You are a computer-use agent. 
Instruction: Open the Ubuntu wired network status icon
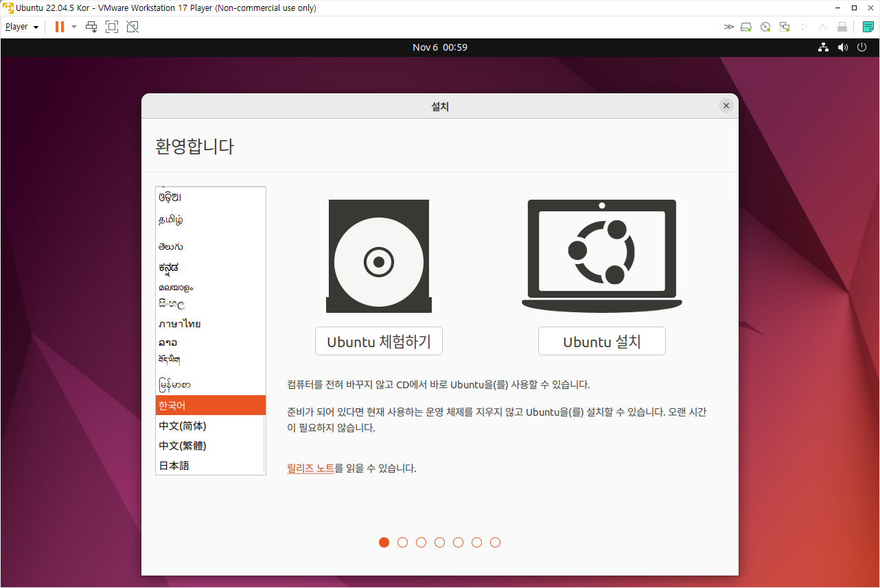[x=823, y=47]
